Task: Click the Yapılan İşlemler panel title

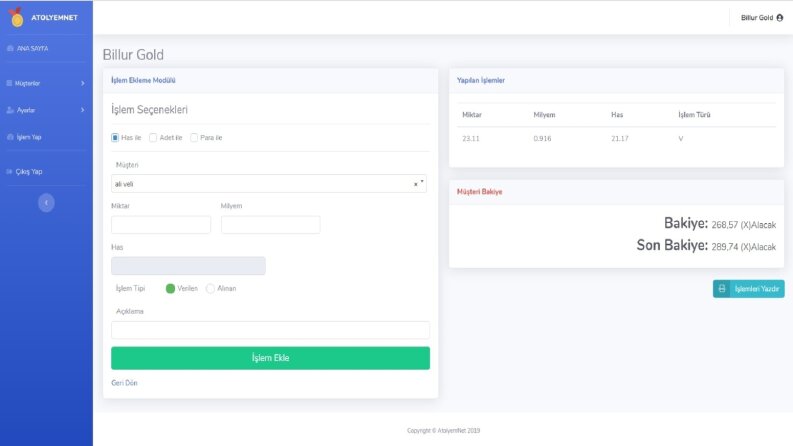Action: click(x=480, y=80)
